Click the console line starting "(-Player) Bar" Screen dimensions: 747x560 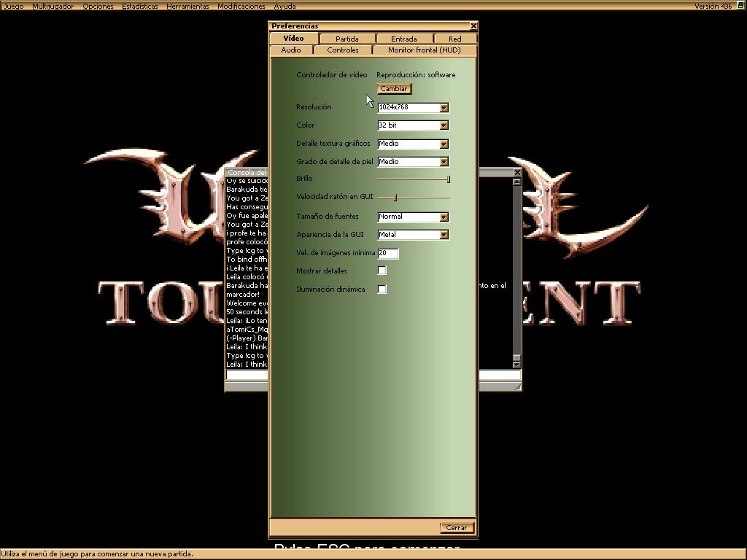247,338
